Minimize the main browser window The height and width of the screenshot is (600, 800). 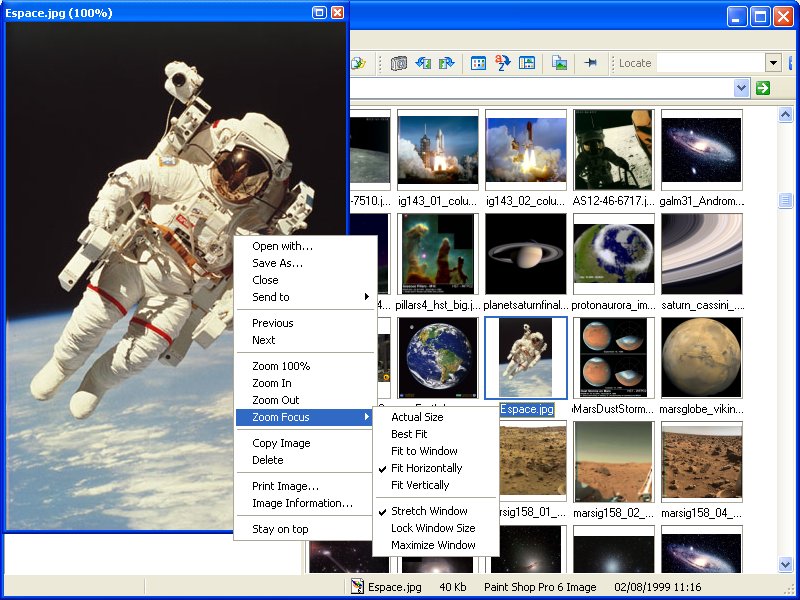tap(736, 16)
